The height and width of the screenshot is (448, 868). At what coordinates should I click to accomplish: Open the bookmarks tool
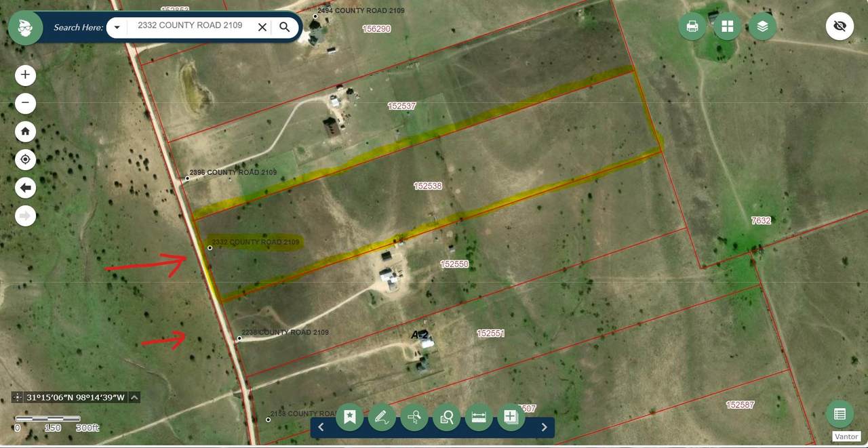[350, 417]
